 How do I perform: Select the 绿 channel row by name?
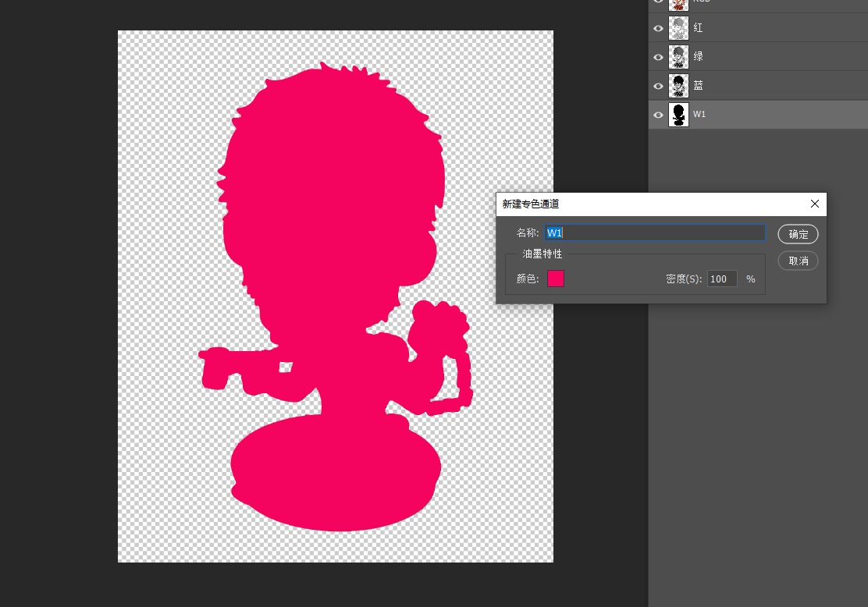click(x=699, y=57)
